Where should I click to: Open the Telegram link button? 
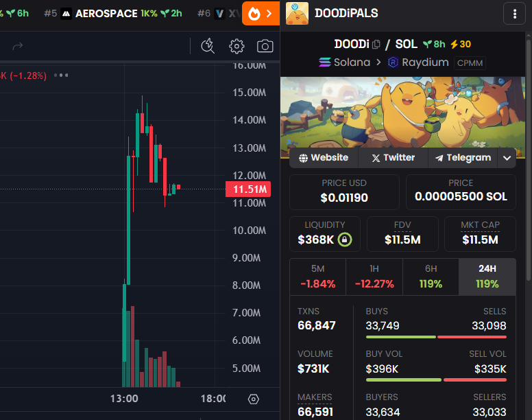coord(463,158)
